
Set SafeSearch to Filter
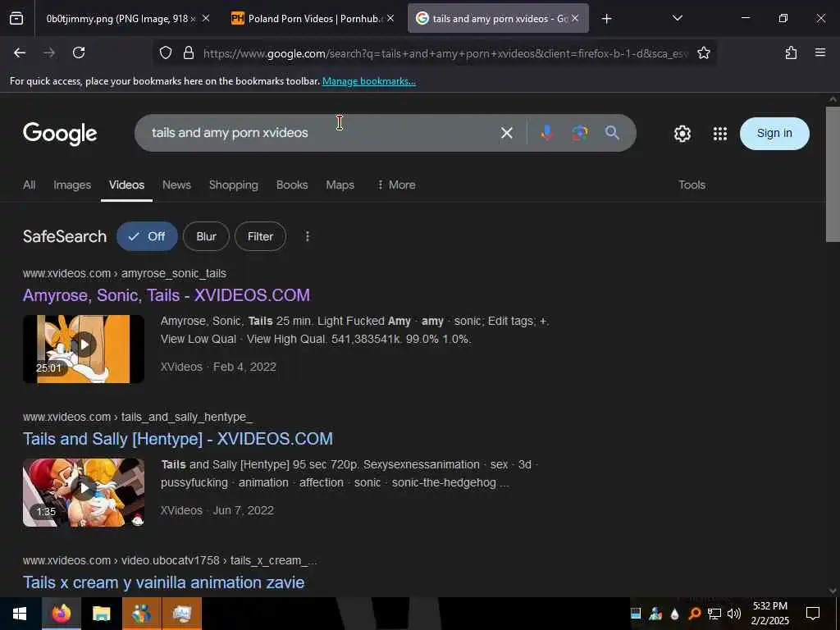(x=260, y=236)
